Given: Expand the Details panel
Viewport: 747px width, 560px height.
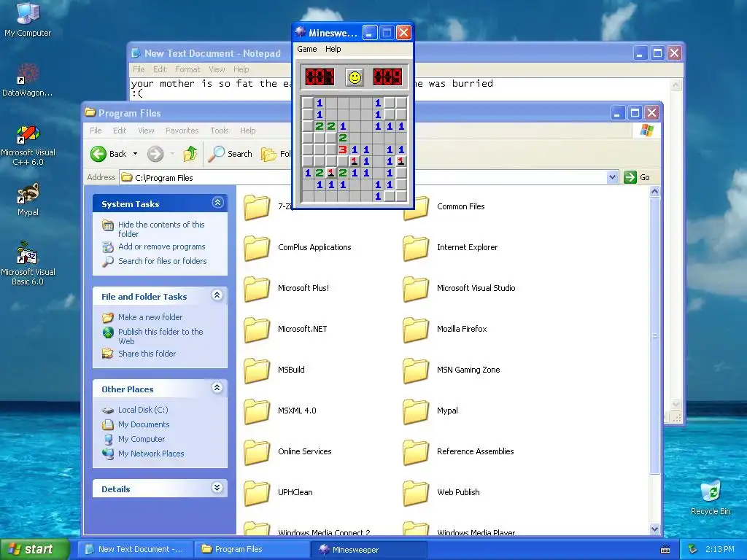Looking at the screenshot, I should (217, 488).
